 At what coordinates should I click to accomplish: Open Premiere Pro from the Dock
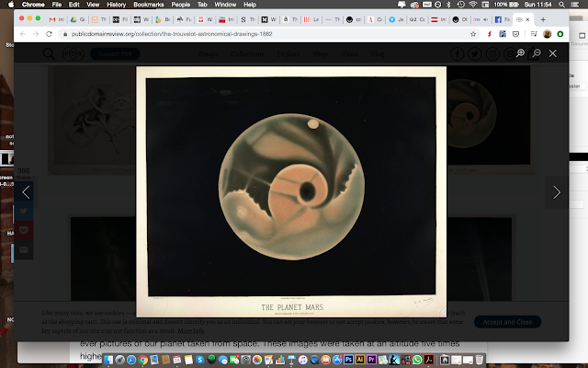point(371,360)
